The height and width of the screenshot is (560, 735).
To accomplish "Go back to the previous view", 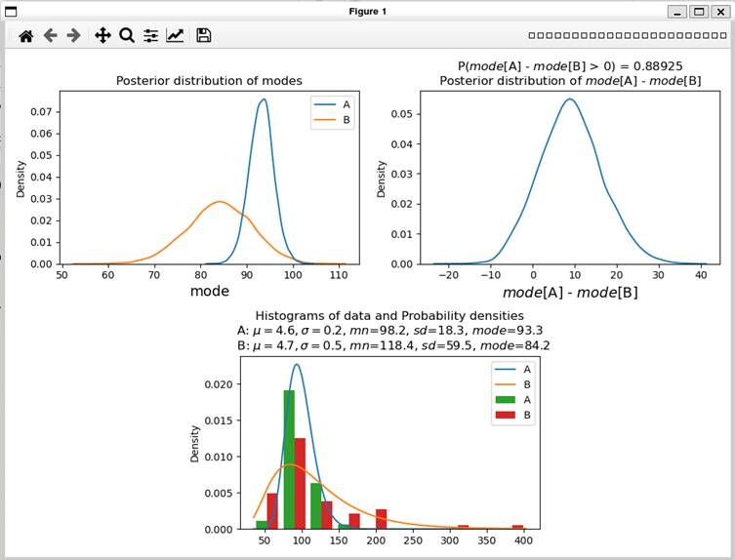I will coord(50,35).
